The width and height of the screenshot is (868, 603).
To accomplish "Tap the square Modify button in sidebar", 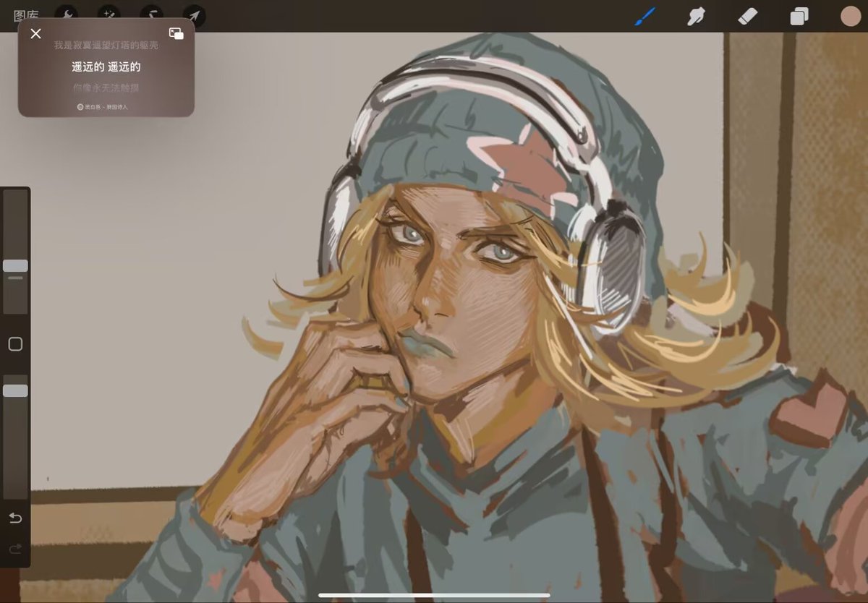I will [x=15, y=344].
